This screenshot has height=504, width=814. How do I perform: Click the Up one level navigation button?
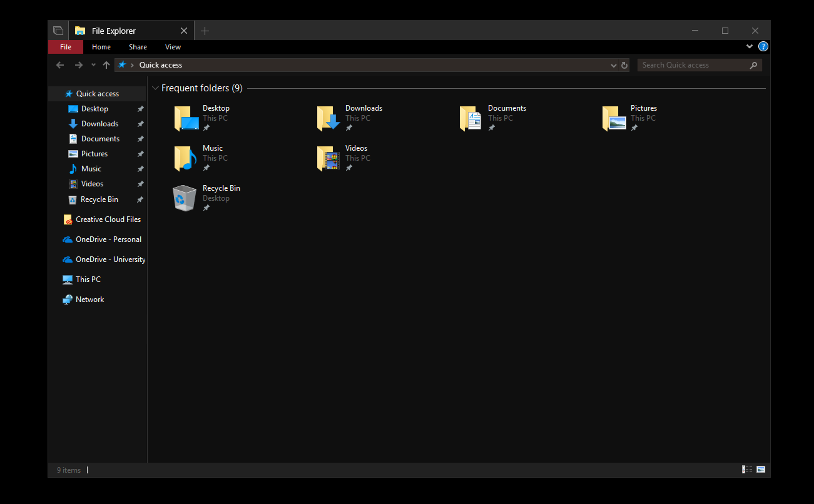(x=106, y=64)
